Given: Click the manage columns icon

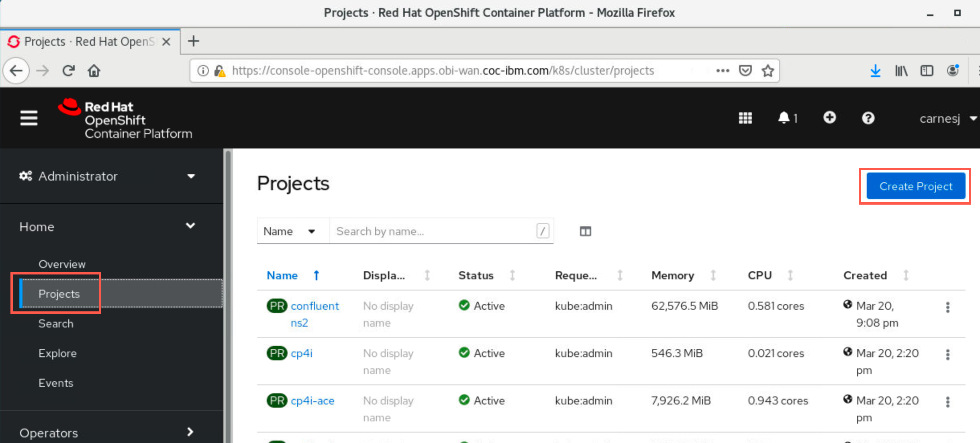Looking at the screenshot, I should [585, 232].
